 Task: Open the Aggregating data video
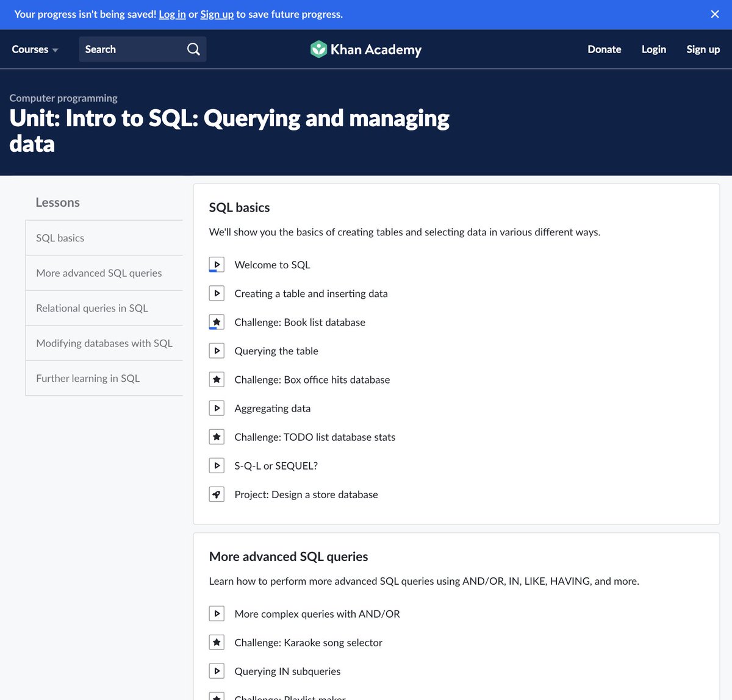point(273,408)
